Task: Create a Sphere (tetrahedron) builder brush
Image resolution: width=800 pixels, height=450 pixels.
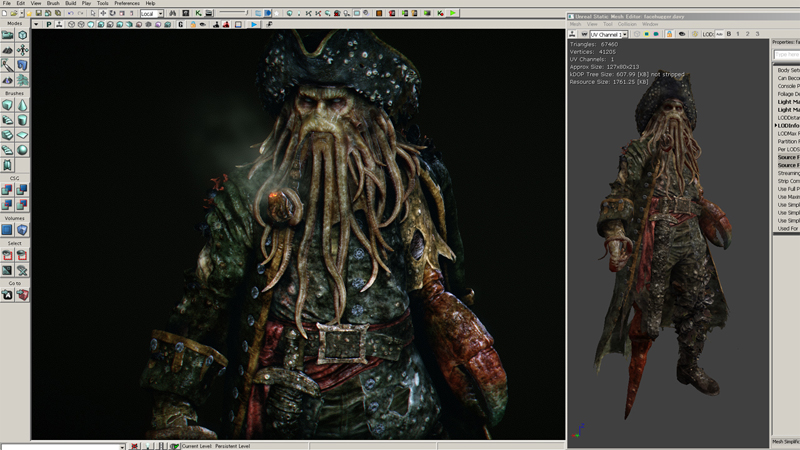Action: [x=22, y=150]
